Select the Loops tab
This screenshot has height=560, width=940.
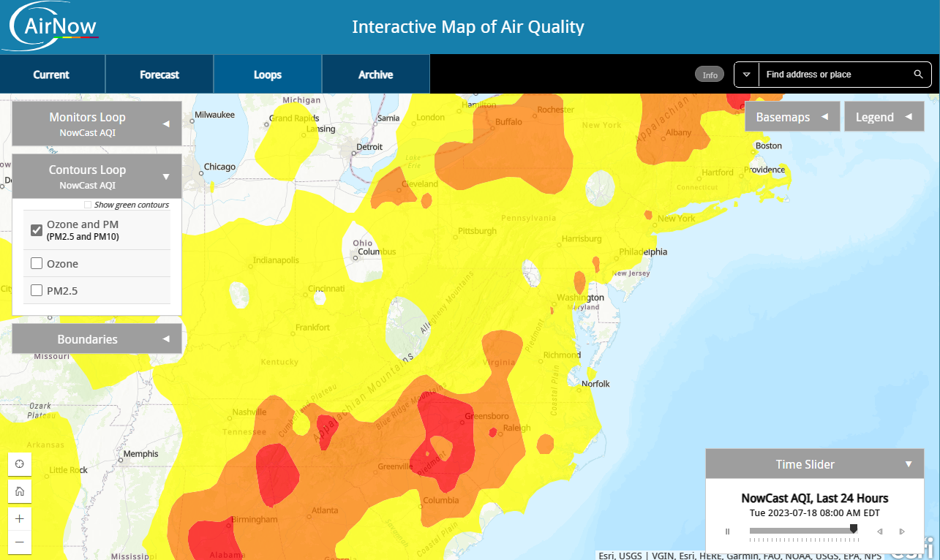coord(268,75)
